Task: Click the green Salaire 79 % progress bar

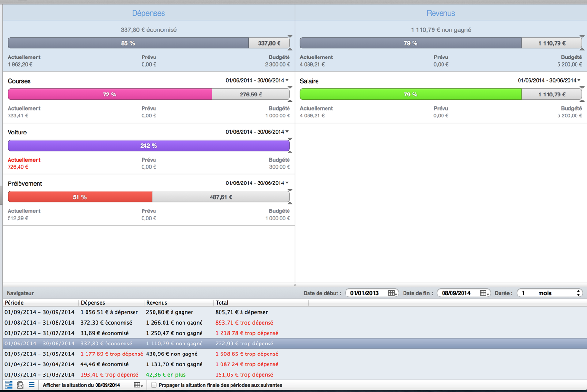Action: coord(411,95)
